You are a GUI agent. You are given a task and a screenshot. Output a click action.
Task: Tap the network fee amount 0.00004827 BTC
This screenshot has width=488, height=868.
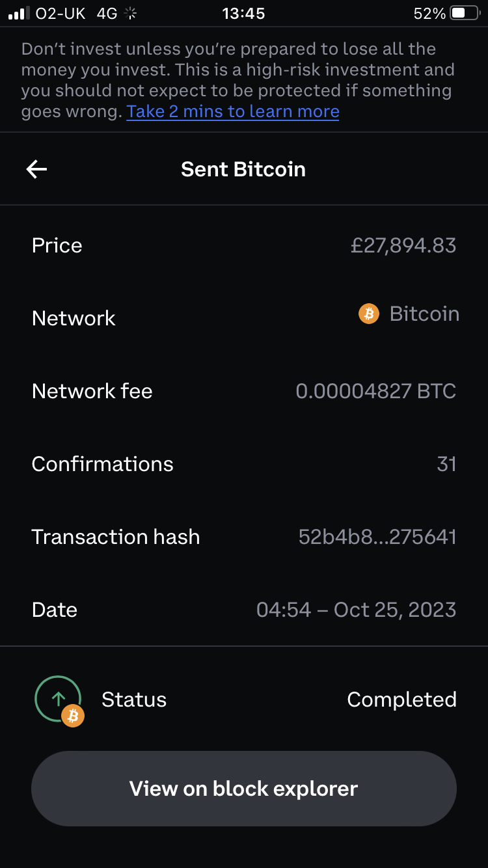(375, 391)
